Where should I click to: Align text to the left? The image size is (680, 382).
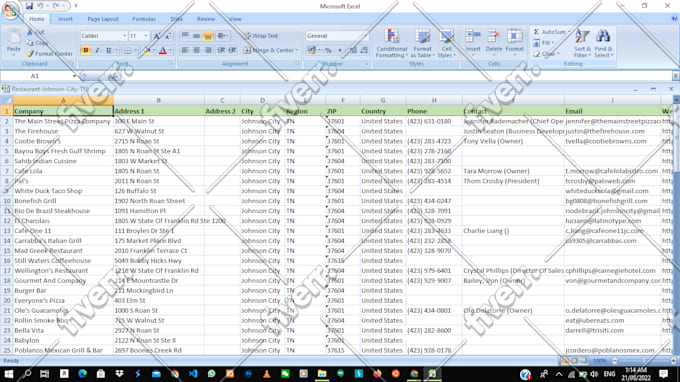coord(185,50)
